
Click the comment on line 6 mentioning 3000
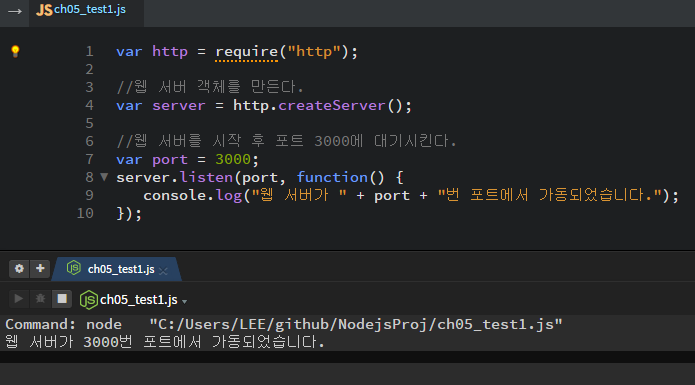286,141
